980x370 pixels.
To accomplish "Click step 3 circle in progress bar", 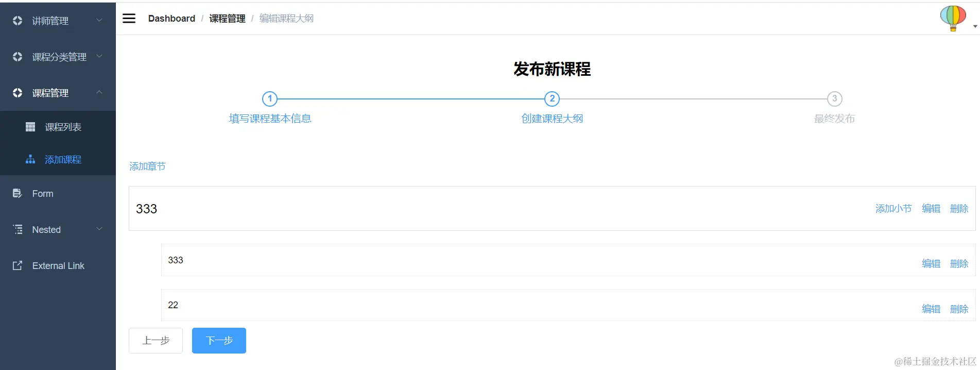I will pos(834,98).
